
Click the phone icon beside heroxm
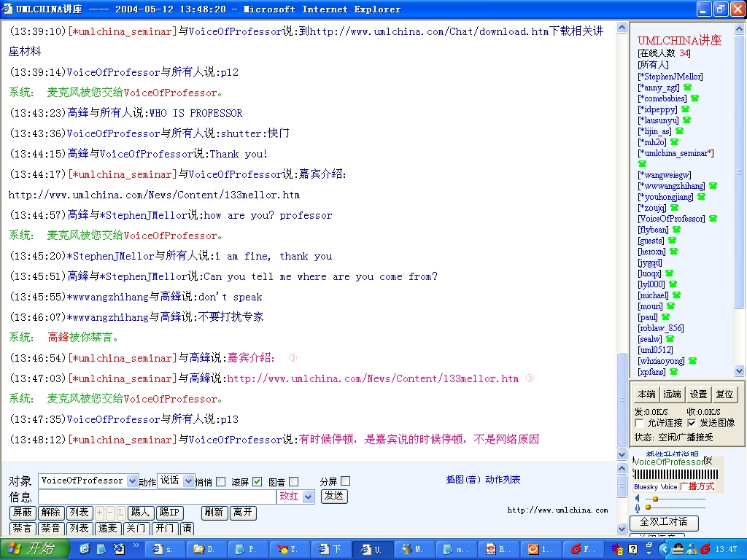click(x=673, y=252)
